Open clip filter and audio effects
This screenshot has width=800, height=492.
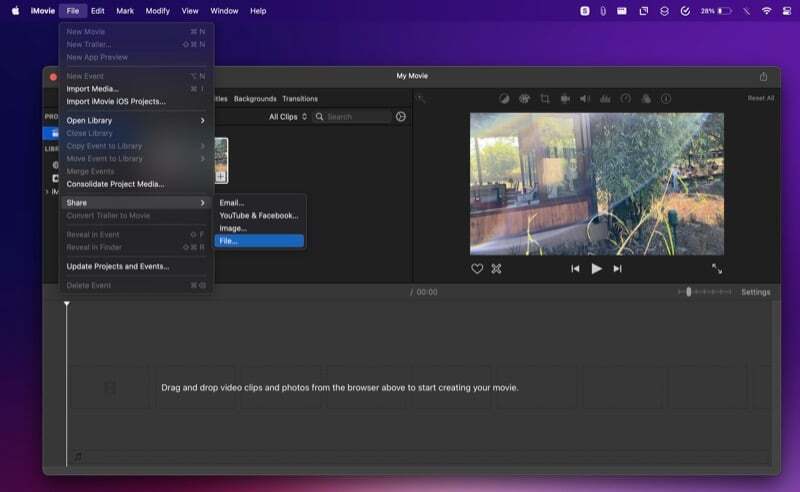coord(646,99)
